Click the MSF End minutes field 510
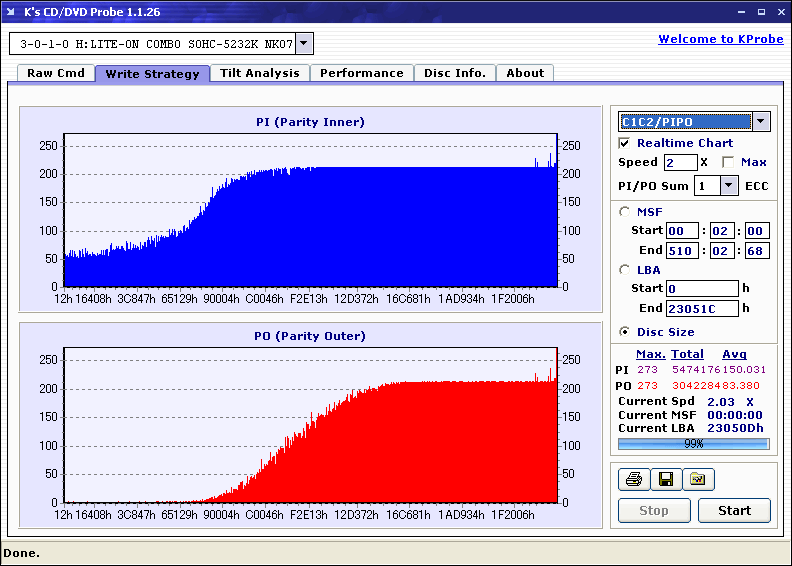This screenshot has width=792, height=566. 682,250
